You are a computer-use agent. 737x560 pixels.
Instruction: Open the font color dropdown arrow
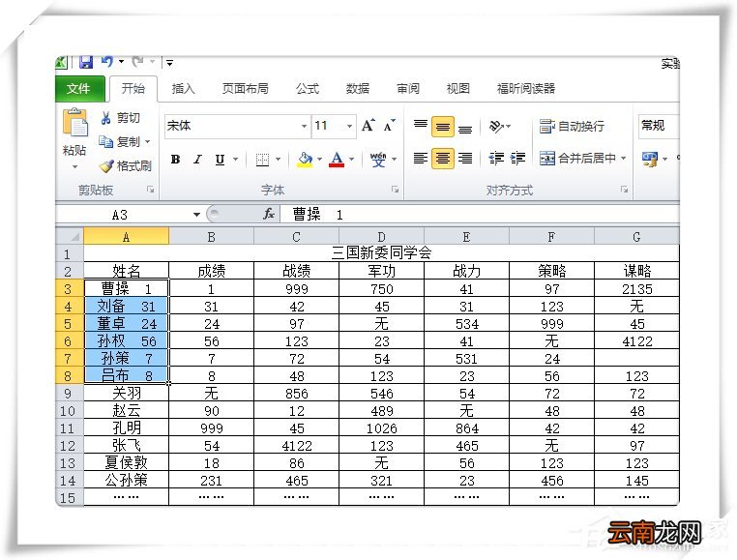coord(352,160)
